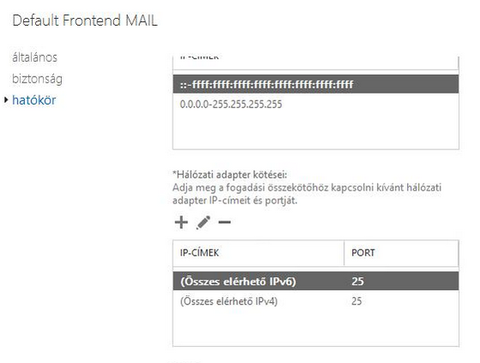Click the PORT column header
The width and height of the screenshot is (480, 363).
(401, 253)
